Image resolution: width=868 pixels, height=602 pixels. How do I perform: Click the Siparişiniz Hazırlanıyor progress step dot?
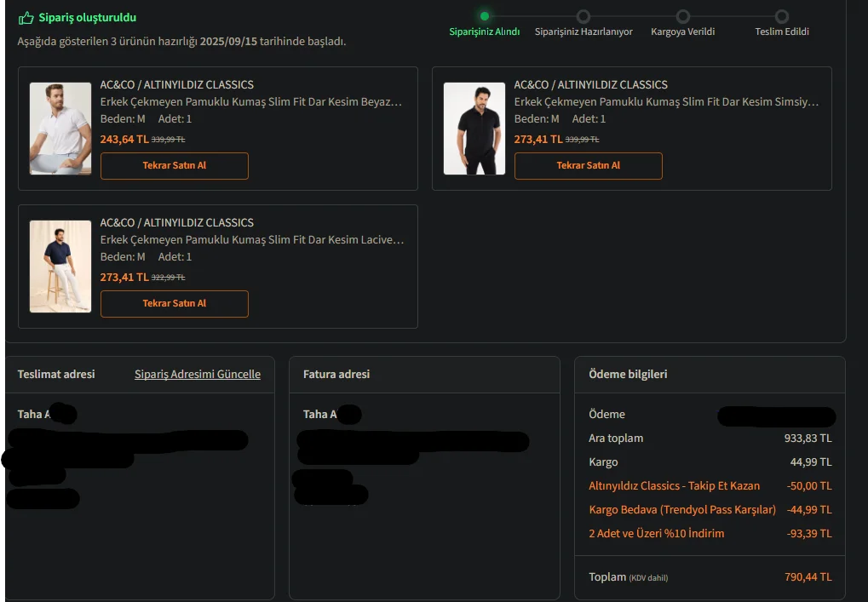(583, 16)
